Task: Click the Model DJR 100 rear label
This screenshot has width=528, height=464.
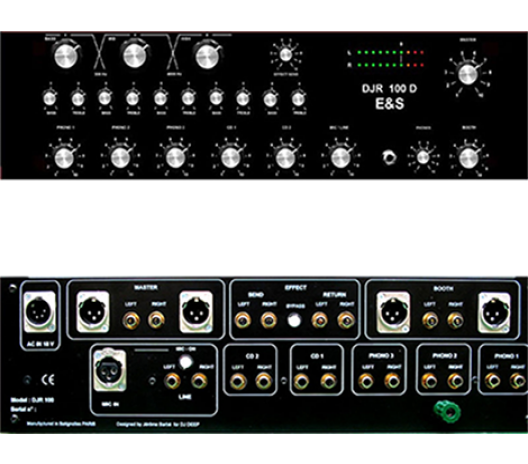Action: (x=32, y=400)
